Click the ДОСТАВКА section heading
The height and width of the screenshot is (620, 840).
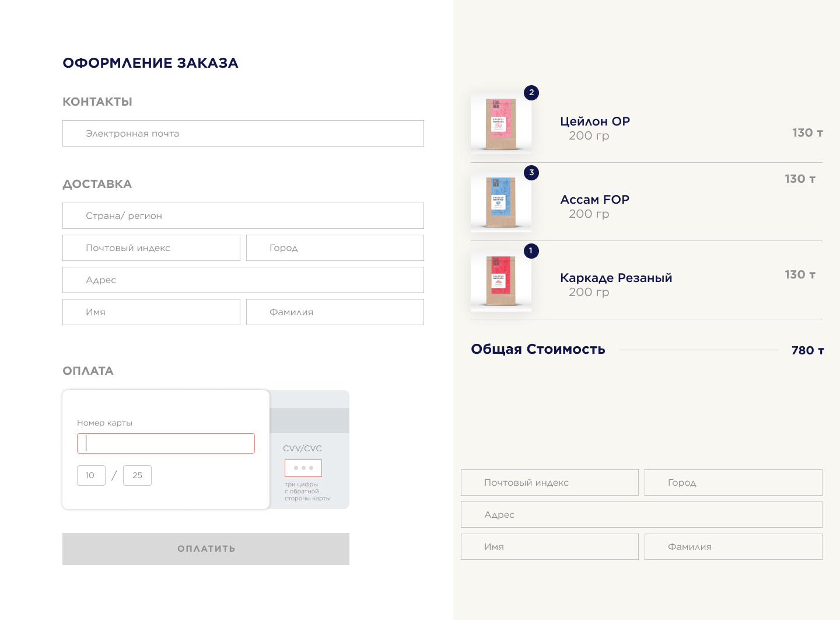pos(97,184)
